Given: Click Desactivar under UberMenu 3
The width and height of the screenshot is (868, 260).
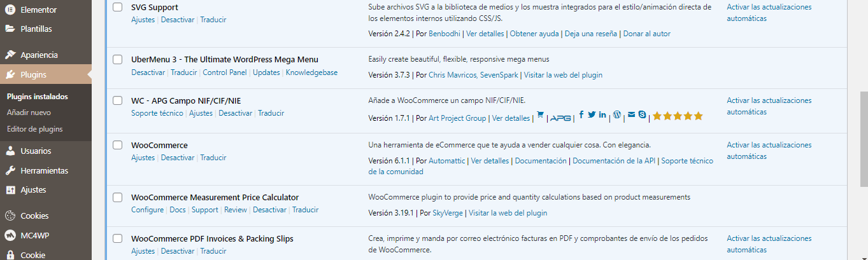Looking at the screenshot, I should [x=148, y=72].
